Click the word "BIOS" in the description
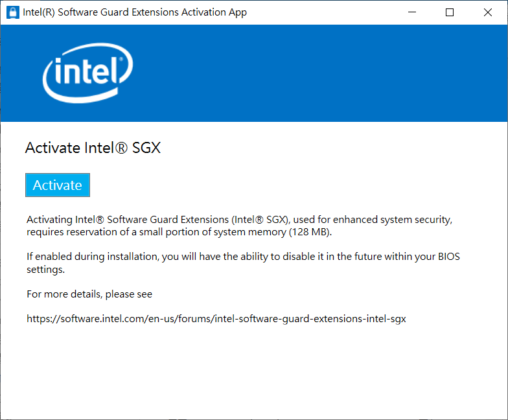Image resolution: width=508 pixels, height=420 pixels. pyautogui.click(x=447, y=257)
